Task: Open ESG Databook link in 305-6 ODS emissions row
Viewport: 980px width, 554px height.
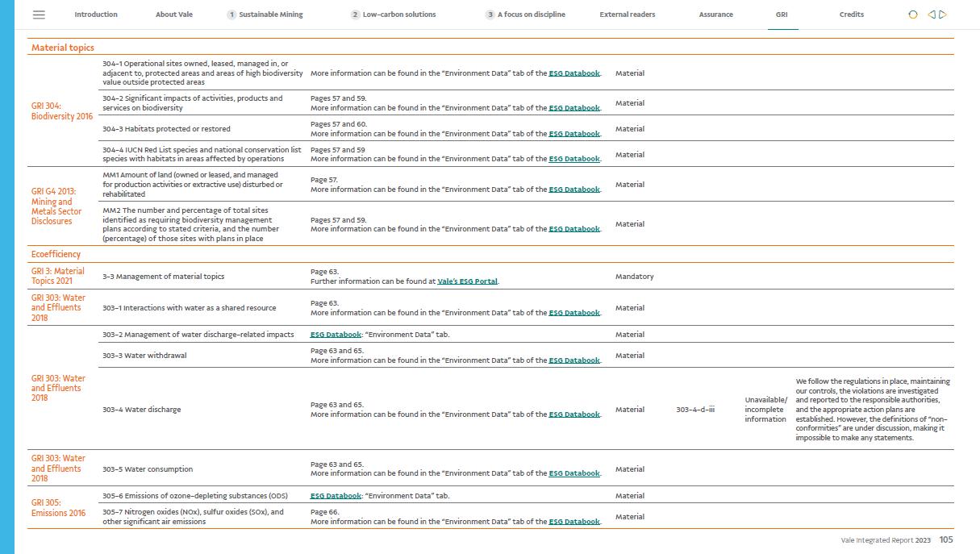Action: click(336, 496)
